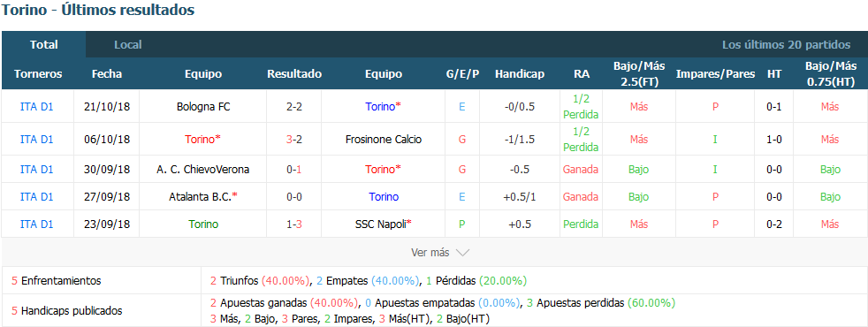This screenshot has height=327, width=868.
Task: Open Torino team link in 06/10/18 row
Action: [203, 140]
